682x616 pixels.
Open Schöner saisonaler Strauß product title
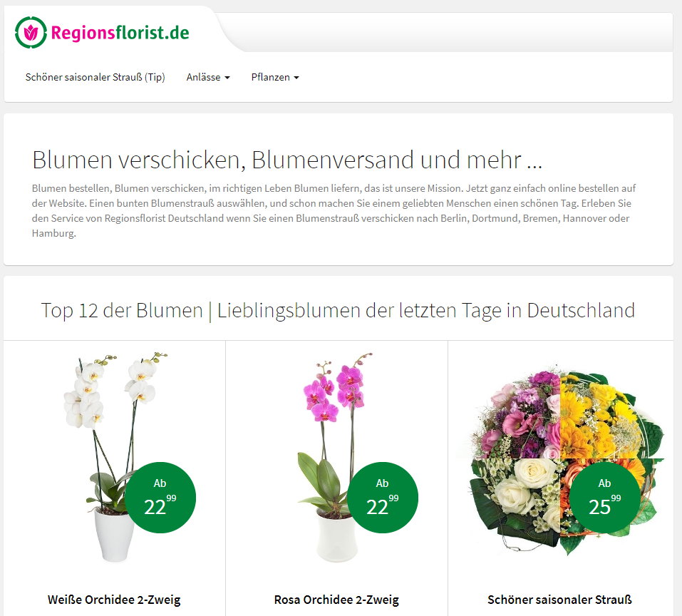click(x=559, y=600)
